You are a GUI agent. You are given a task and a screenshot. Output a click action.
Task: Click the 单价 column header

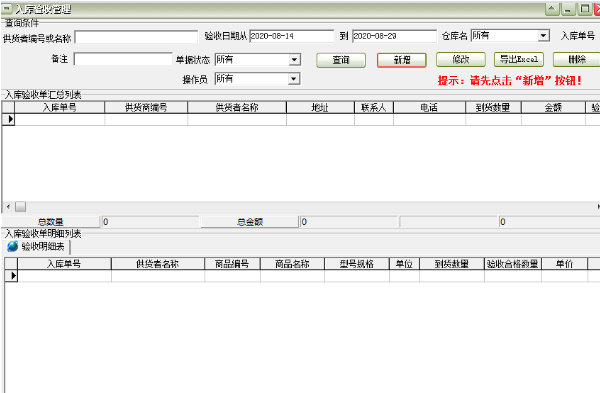564,264
